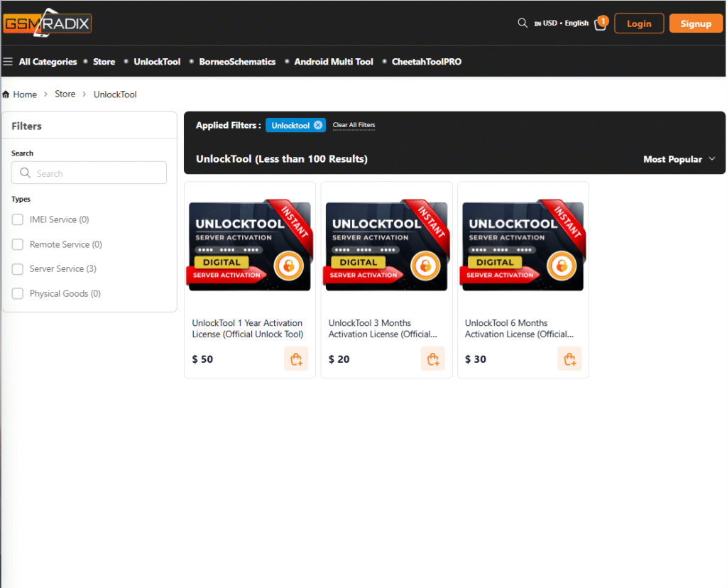The width and height of the screenshot is (727, 588).
Task: Enable the Server Service filter
Action: [x=18, y=269]
